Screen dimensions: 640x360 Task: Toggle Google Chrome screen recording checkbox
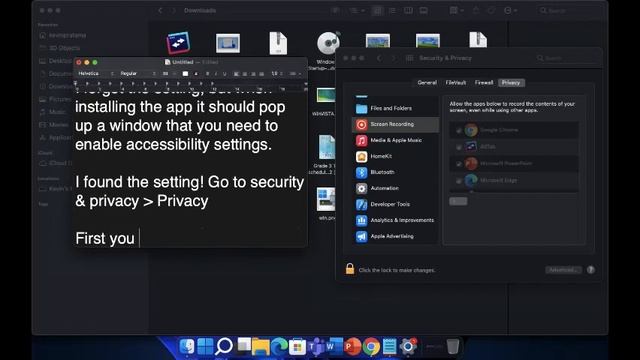pos(459,131)
